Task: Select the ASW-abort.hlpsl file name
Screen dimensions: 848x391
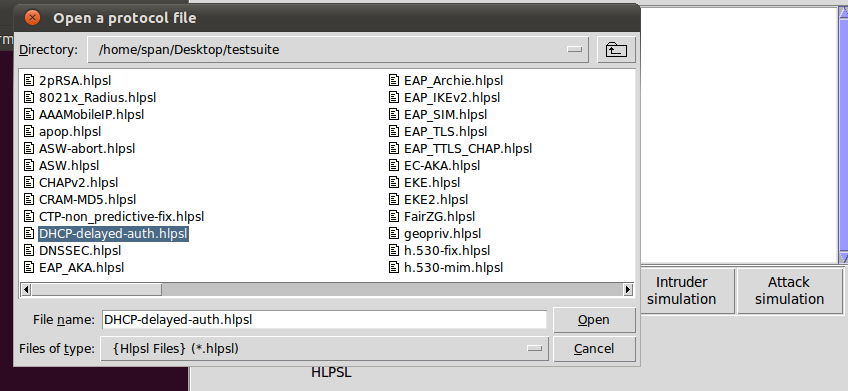Action: tap(87, 149)
